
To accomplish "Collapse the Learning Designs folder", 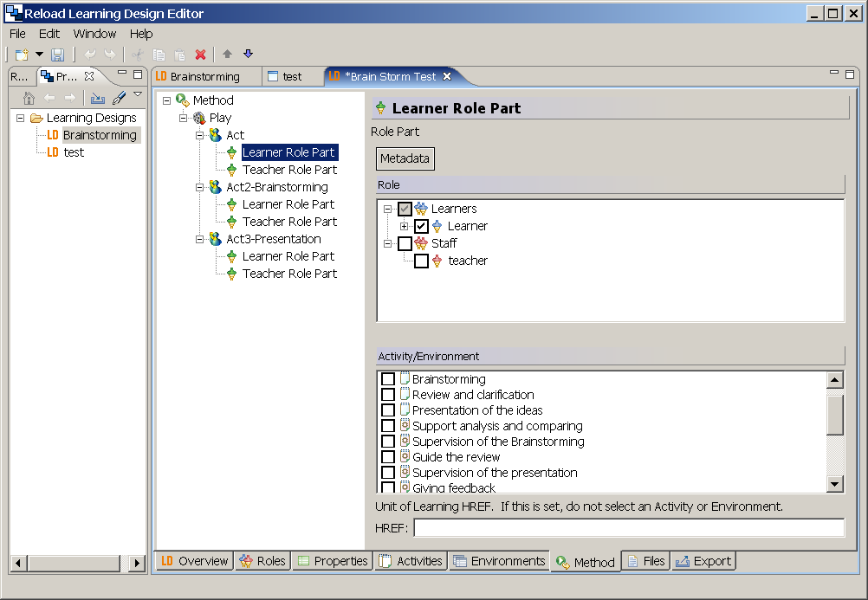I will (x=20, y=118).
